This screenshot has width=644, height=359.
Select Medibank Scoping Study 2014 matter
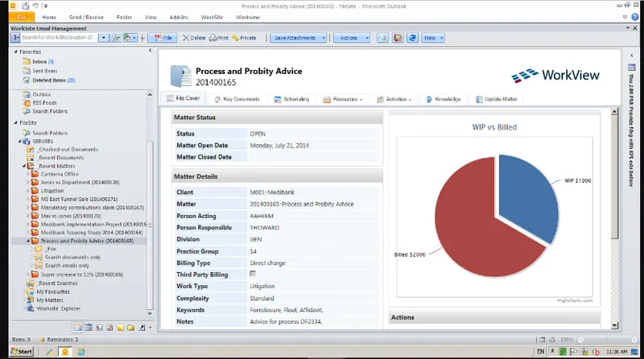click(x=88, y=233)
